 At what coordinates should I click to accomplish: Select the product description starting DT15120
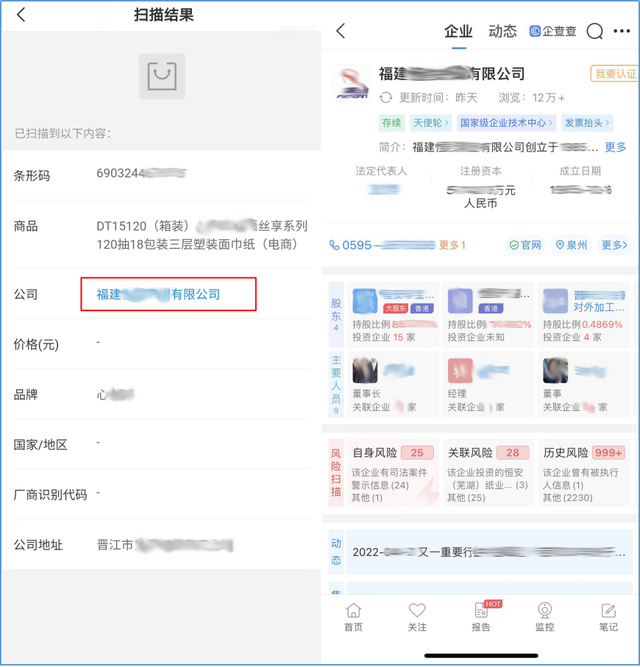pos(202,235)
